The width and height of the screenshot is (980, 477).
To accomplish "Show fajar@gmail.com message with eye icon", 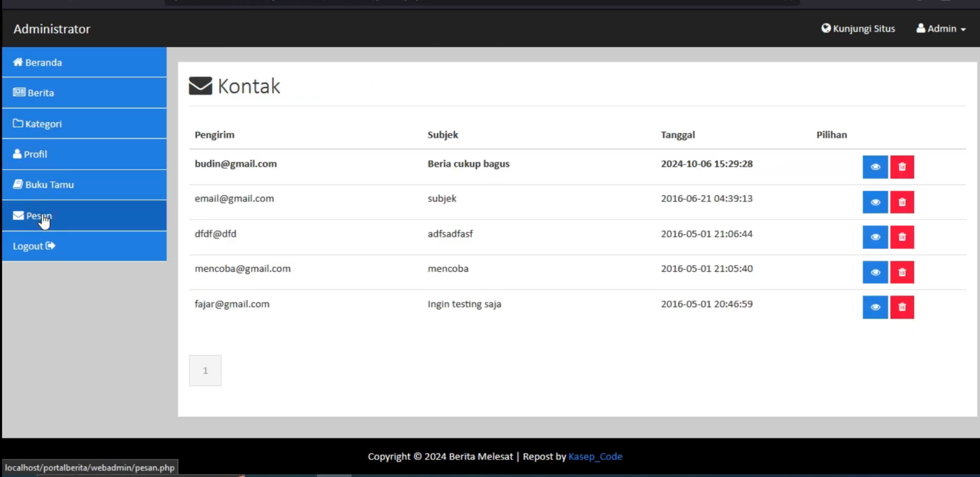I will tap(875, 307).
